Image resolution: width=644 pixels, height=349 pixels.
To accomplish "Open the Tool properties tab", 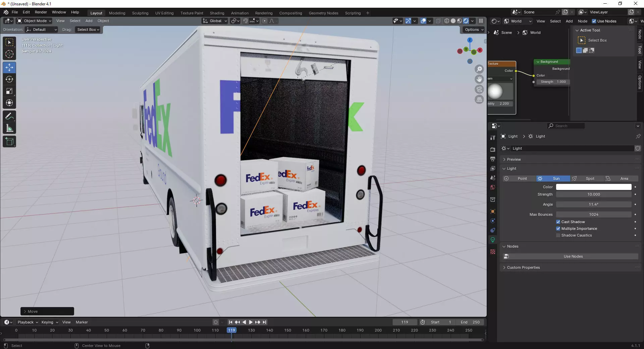I will pos(493,138).
